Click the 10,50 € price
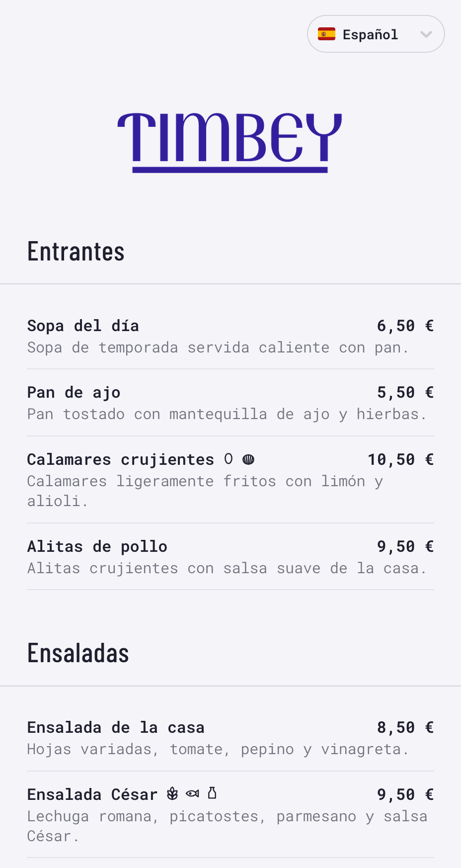The height and width of the screenshot is (868, 461). (x=400, y=460)
